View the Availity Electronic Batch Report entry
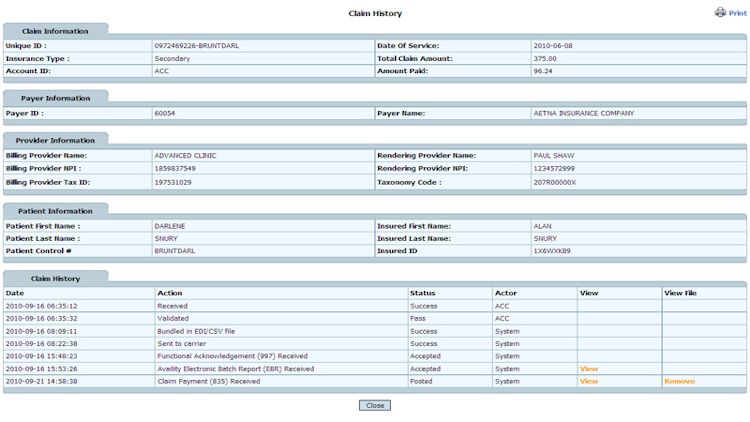The image size is (750, 422). (589, 369)
